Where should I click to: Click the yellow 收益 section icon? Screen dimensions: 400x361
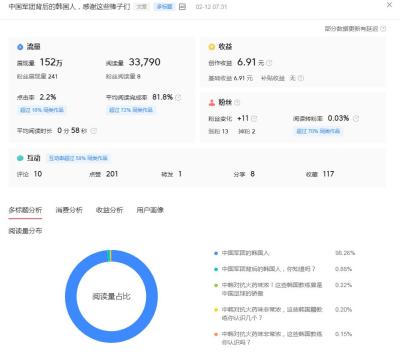211,47
